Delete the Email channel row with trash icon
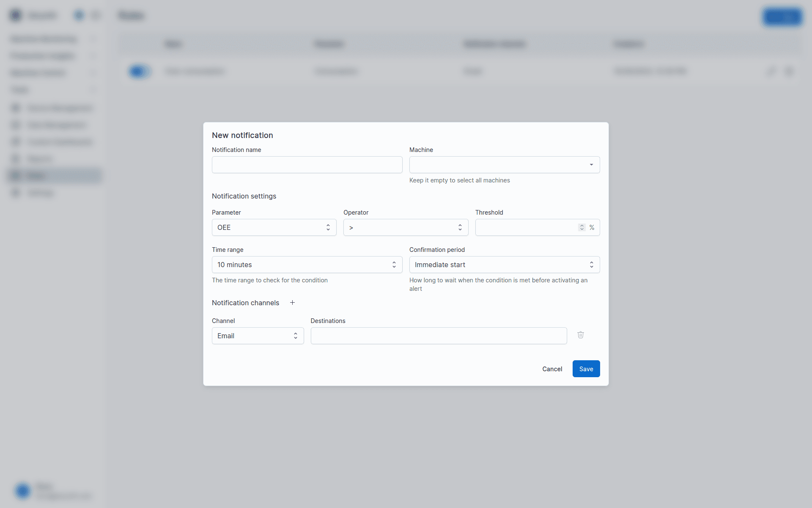This screenshot has width=812, height=508. click(581, 335)
